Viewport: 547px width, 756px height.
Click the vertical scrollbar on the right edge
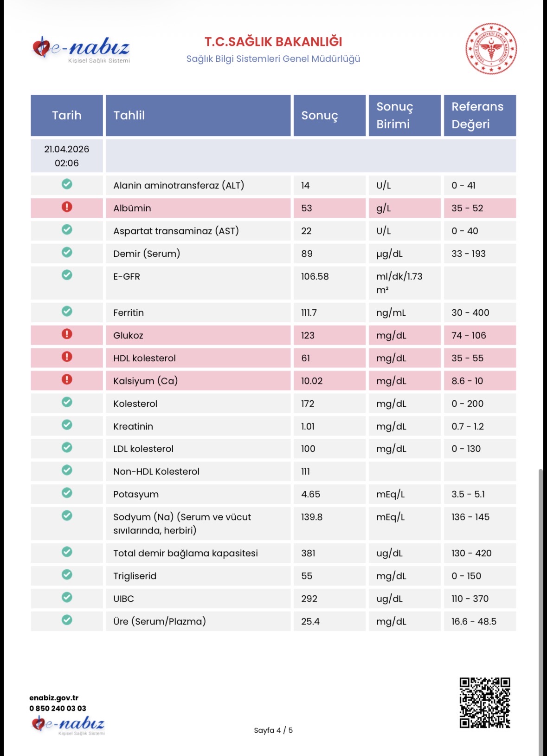541,604
